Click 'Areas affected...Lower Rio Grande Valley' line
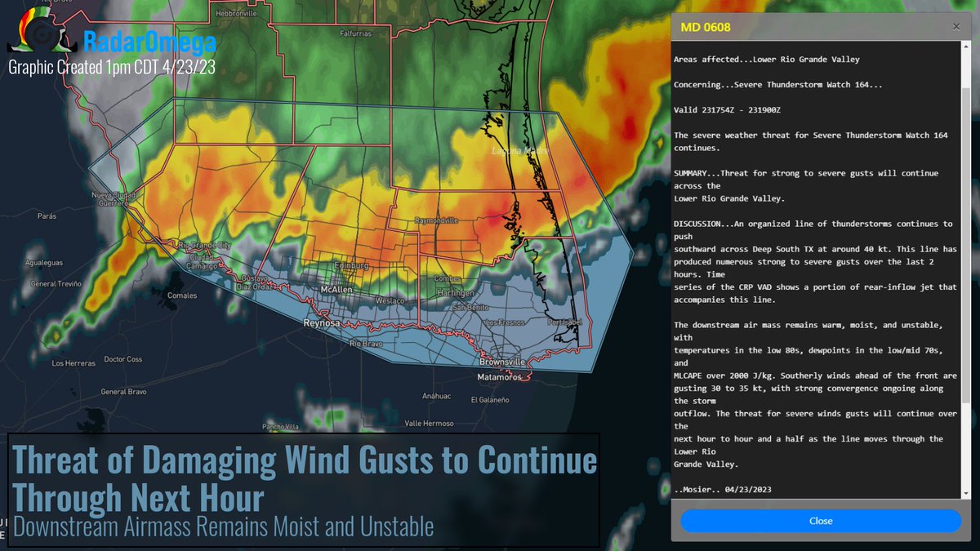980x551 pixels. coord(766,59)
